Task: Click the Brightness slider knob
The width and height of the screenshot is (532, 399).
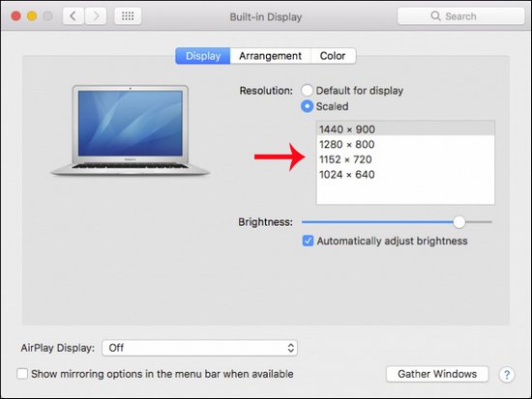Action: click(x=459, y=222)
